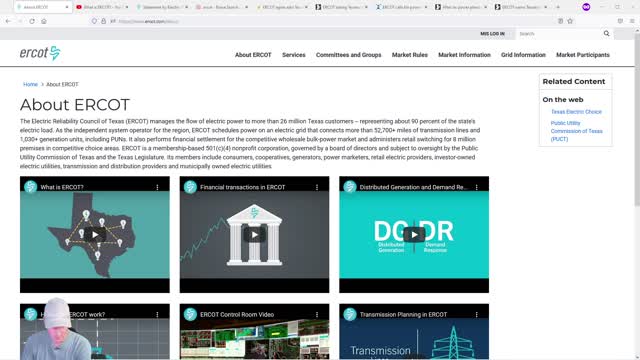
Task: Expand the Committees and Groups menu
Action: point(349,55)
